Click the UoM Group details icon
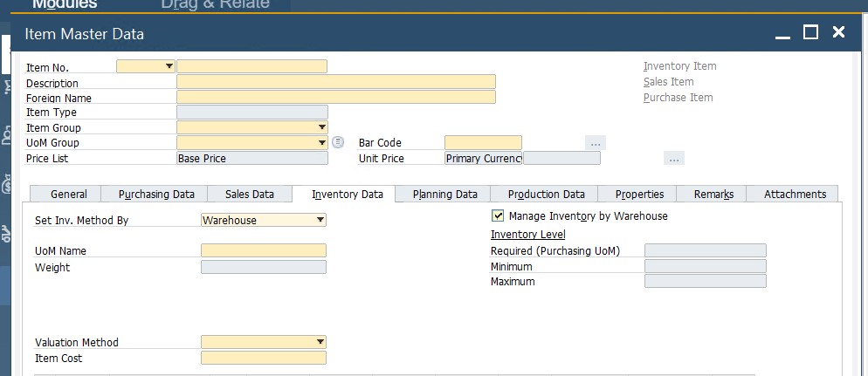This screenshot has width=868, height=376. tap(339, 142)
